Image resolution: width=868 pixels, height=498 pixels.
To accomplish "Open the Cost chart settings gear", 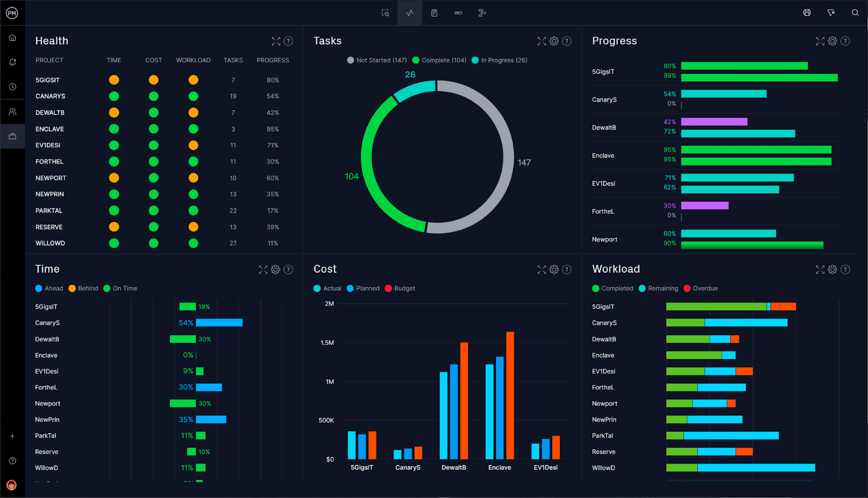I will point(554,269).
